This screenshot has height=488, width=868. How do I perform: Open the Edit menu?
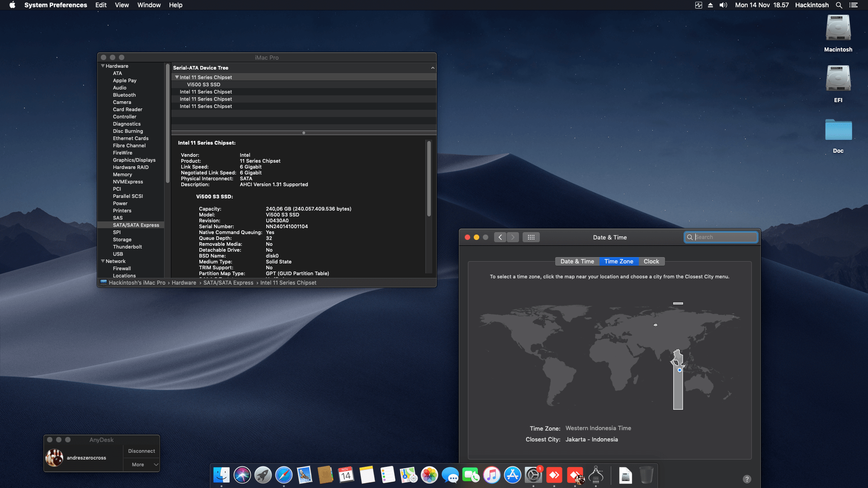click(101, 5)
